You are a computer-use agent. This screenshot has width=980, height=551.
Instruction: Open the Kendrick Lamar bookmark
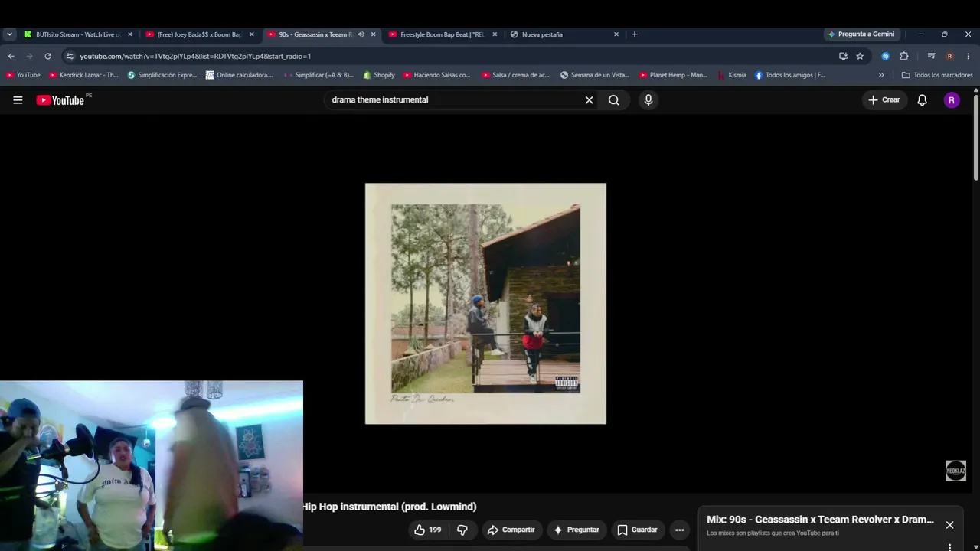[83, 75]
